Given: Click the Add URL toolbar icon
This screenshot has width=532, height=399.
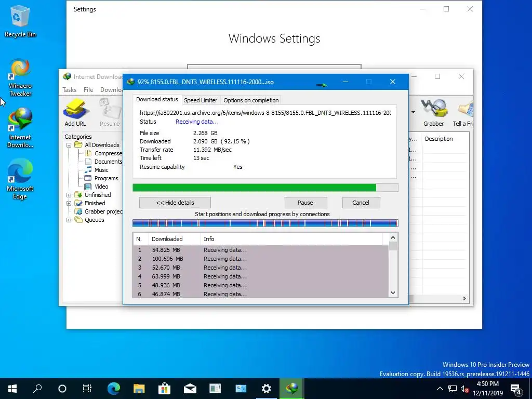Looking at the screenshot, I should pos(75,112).
